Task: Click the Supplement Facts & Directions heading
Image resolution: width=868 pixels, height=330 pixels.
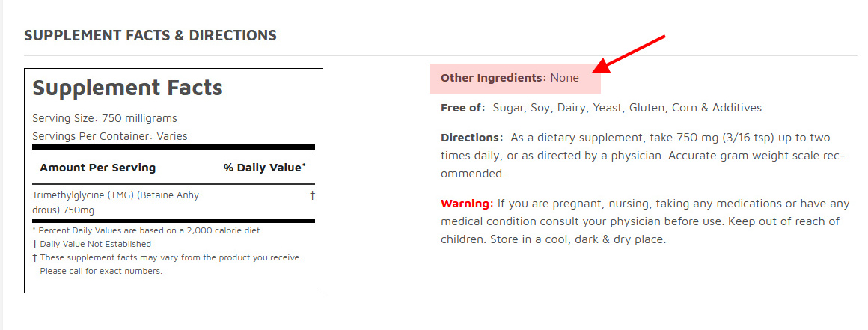Action: (x=150, y=35)
